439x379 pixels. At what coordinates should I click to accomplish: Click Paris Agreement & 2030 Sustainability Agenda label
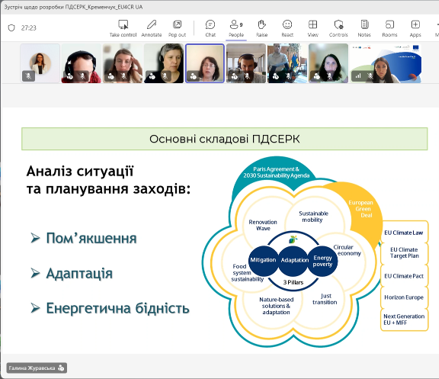click(x=276, y=172)
